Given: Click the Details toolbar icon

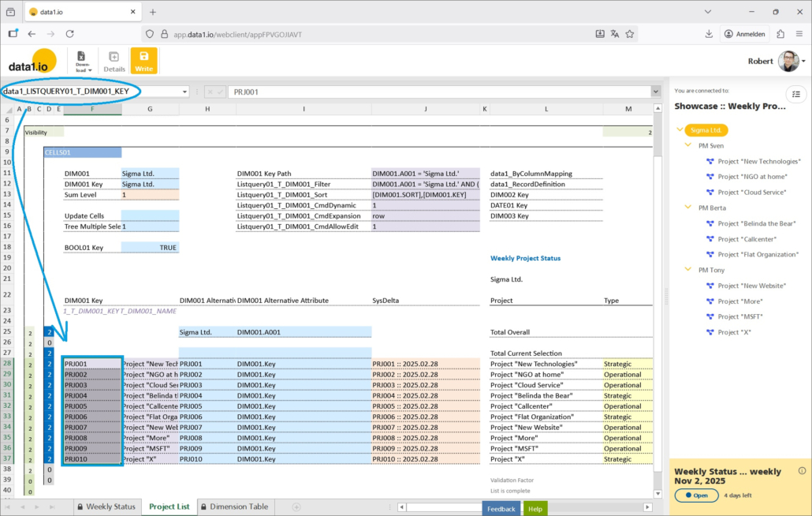Looking at the screenshot, I should [114, 61].
